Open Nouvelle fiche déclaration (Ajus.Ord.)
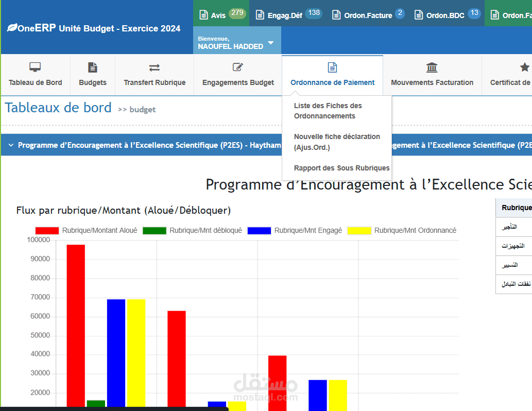The height and width of the screenshot is (411, 532). click(337, 142)
